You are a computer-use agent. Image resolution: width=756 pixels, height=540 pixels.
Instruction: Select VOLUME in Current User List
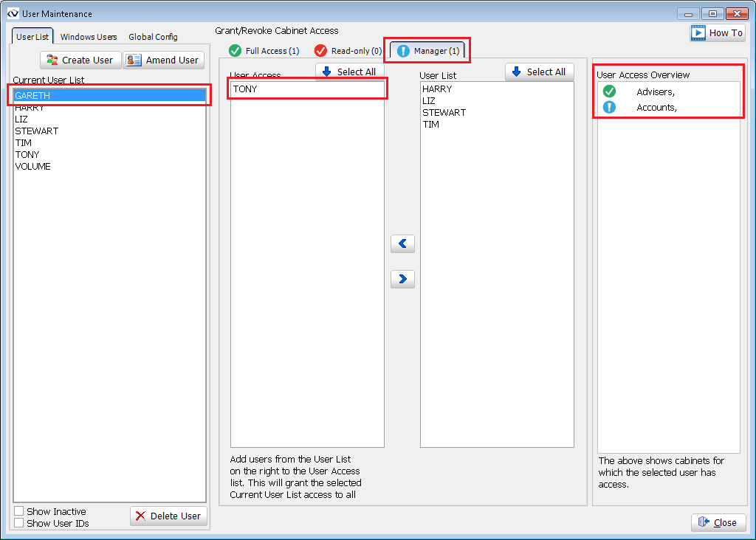(109, 166)
